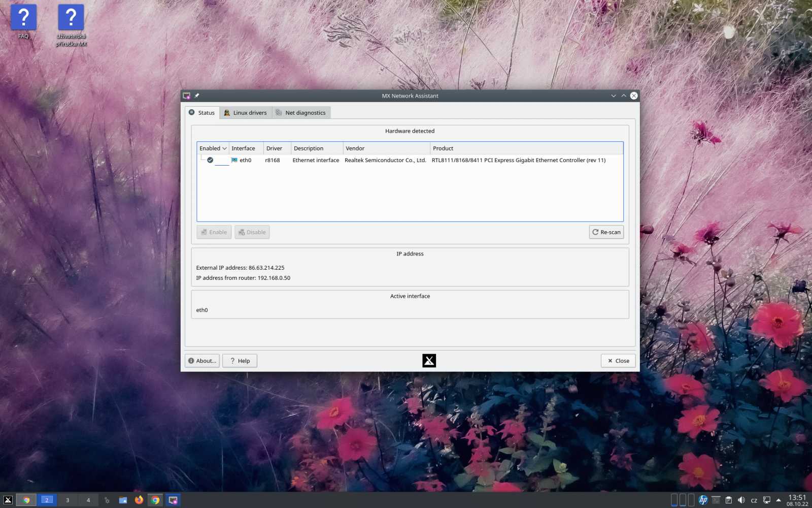Click the Disable button
The height and width of the screenshot is (508, 812).
coord(252,232)
